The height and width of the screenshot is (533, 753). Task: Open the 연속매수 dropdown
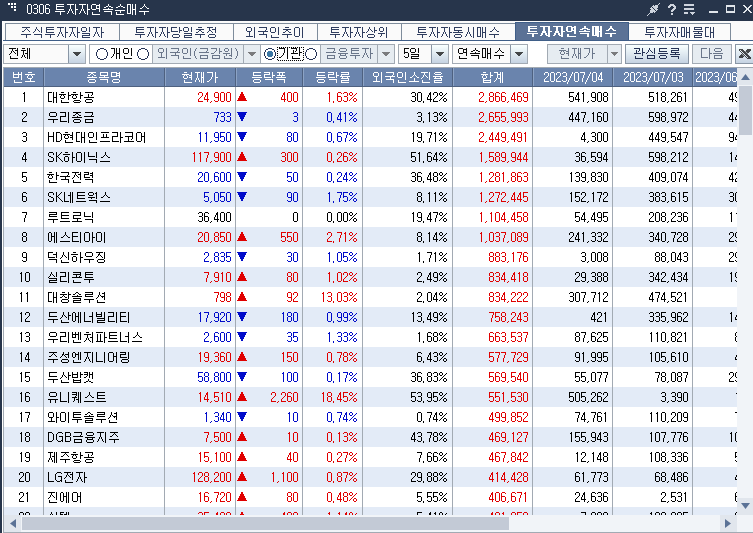(x=519, y=54)
